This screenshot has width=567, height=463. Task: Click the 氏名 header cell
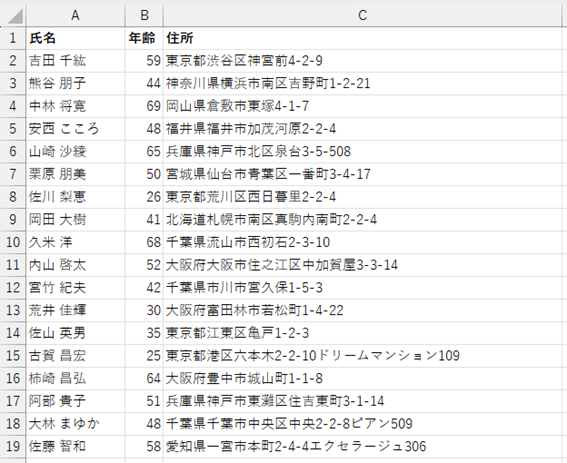[75, 38]
